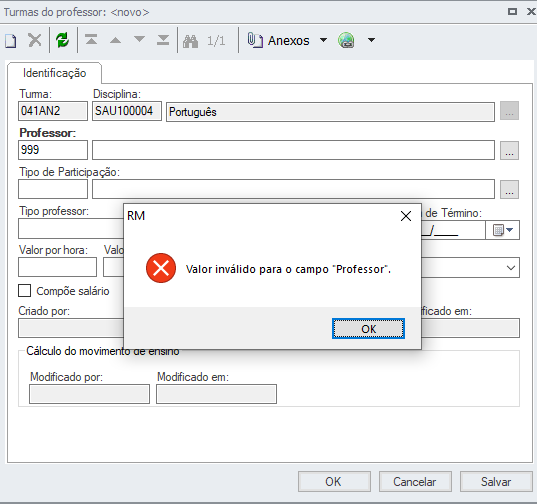Viewport: 537px width, 504px height.
Task: Click the new record page icon
Action: click(x=11, y=41)
